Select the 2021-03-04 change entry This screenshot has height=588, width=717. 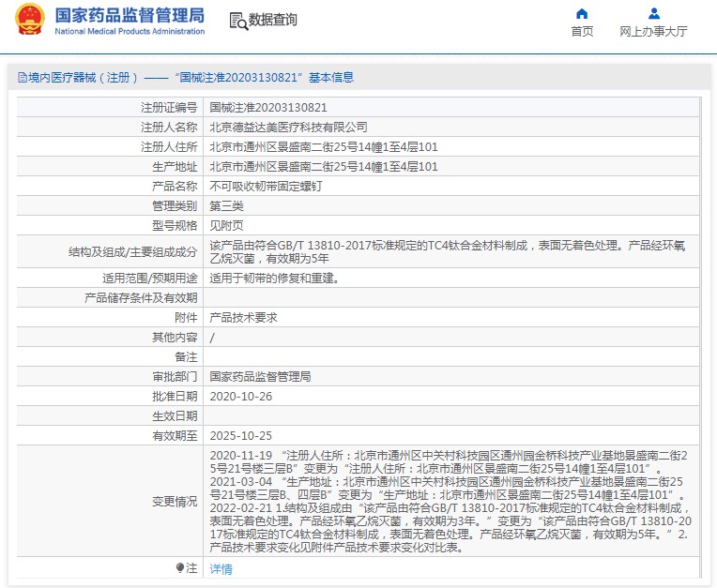click(x=449, y=489)
